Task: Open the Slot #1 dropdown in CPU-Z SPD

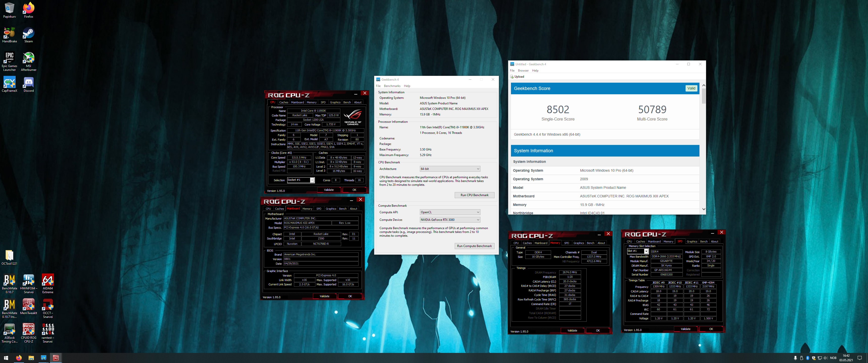Action: (638, 251)
